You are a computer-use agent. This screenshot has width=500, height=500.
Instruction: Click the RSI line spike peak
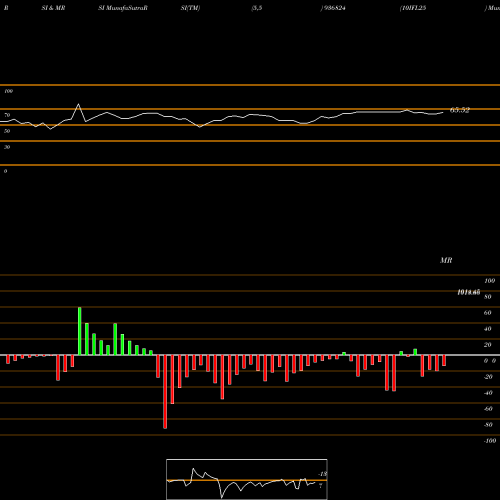click(x=79, y=104)
